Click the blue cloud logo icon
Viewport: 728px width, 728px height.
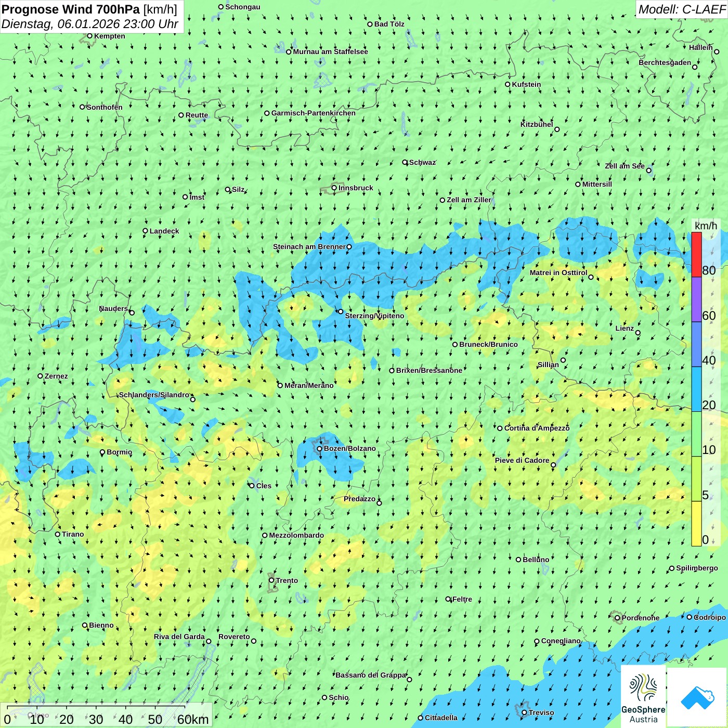pyautogui.click(x=697, y=697)
